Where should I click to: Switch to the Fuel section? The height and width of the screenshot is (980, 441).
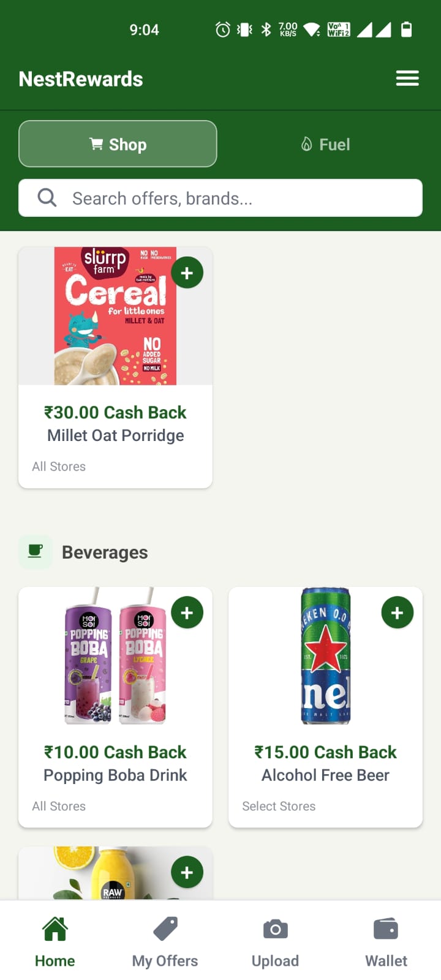click(325, 145)
